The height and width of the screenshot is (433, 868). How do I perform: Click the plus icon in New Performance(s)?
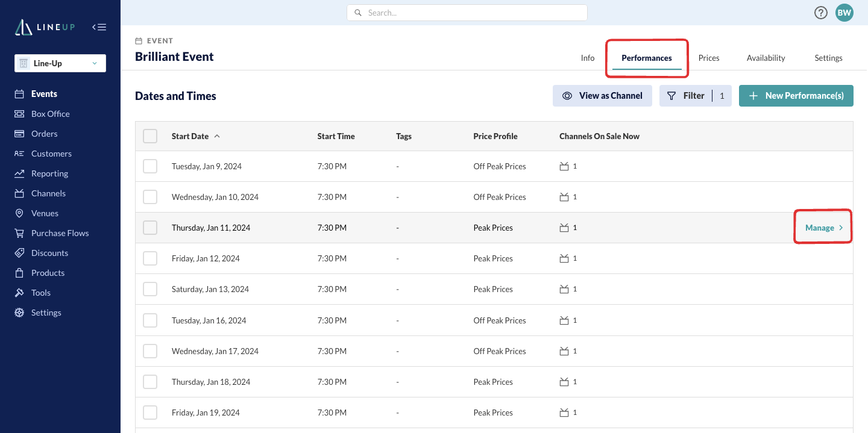click(753, 96)
